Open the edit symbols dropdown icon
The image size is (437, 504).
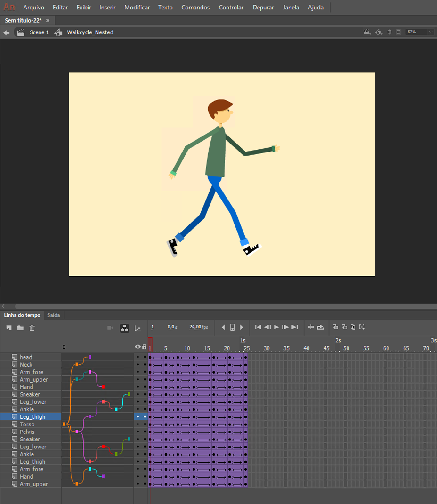coord(379,32)
